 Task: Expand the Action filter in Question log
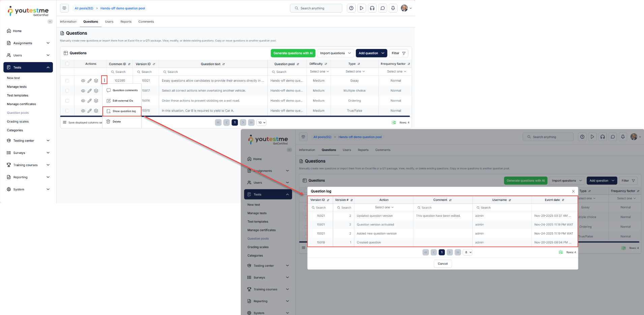coord(384,207)
